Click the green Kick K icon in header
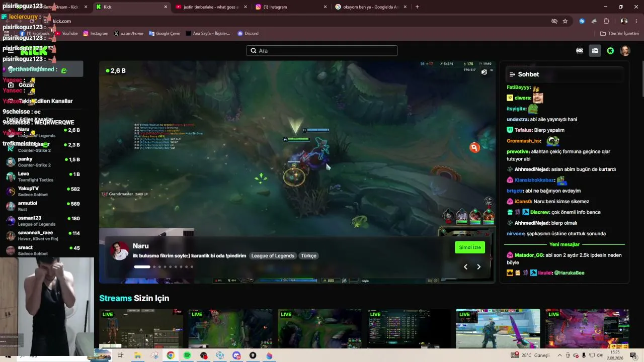The image size is (644, 362). point(610,51)
